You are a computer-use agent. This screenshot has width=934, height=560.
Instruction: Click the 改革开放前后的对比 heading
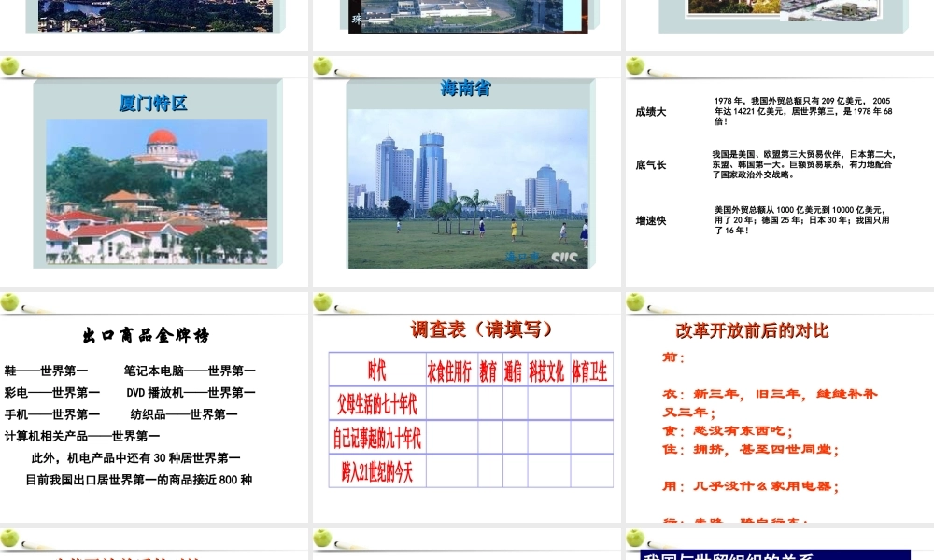[752, 331]
